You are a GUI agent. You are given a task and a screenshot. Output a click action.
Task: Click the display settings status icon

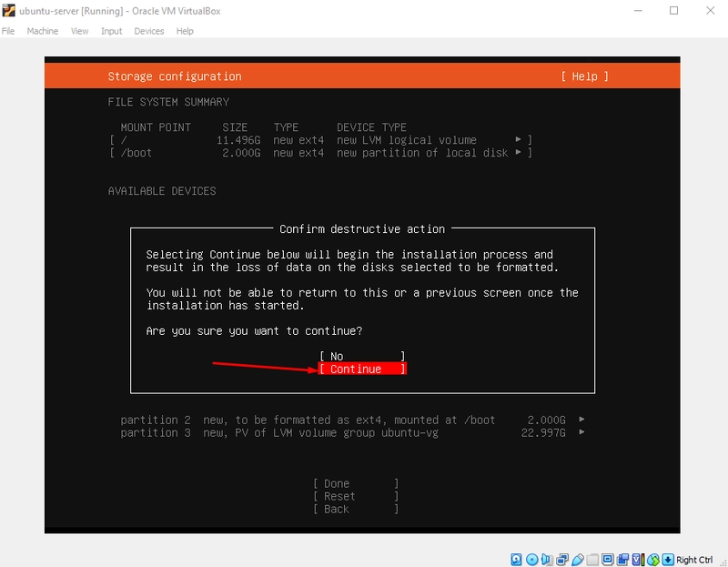point(607,560)
